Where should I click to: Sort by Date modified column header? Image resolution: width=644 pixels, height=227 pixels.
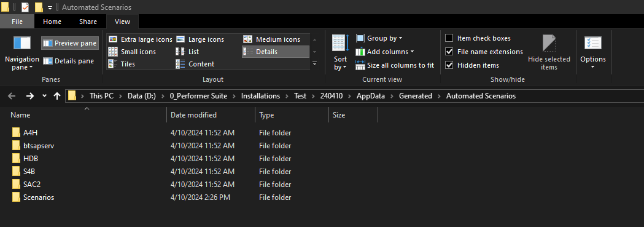click(x=211, y=115)
